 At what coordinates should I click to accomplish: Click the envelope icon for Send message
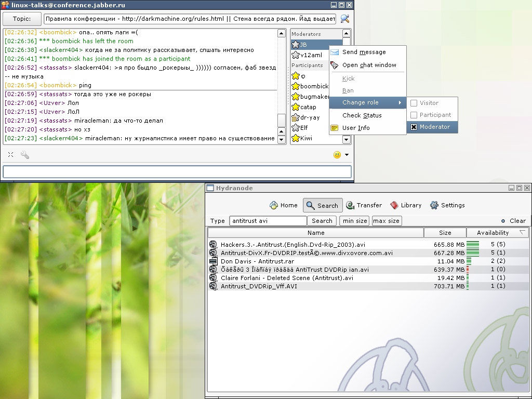[335, 52]
